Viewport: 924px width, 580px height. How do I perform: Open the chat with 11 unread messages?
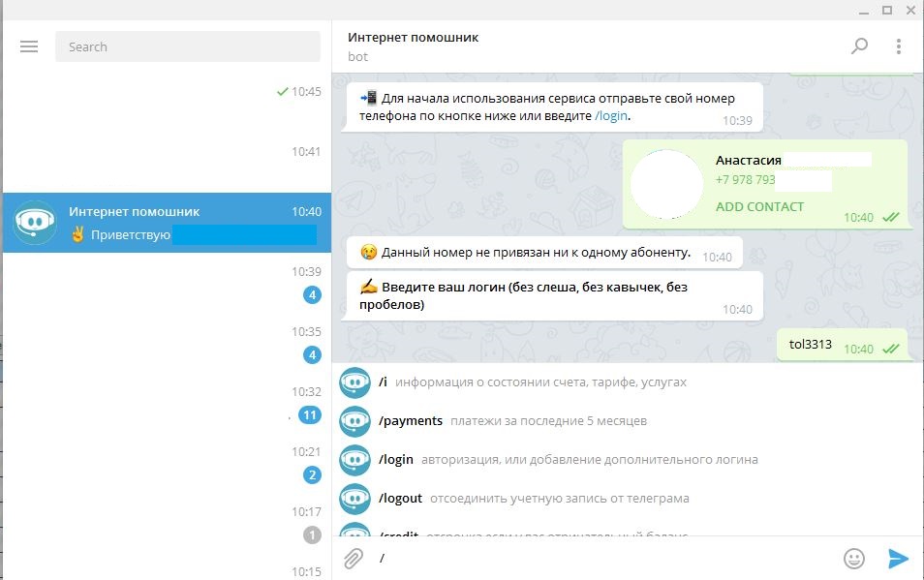pos(167,403)
